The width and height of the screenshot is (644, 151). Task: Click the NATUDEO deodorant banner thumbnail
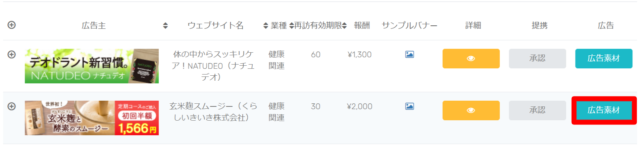(x=92, y=66)
